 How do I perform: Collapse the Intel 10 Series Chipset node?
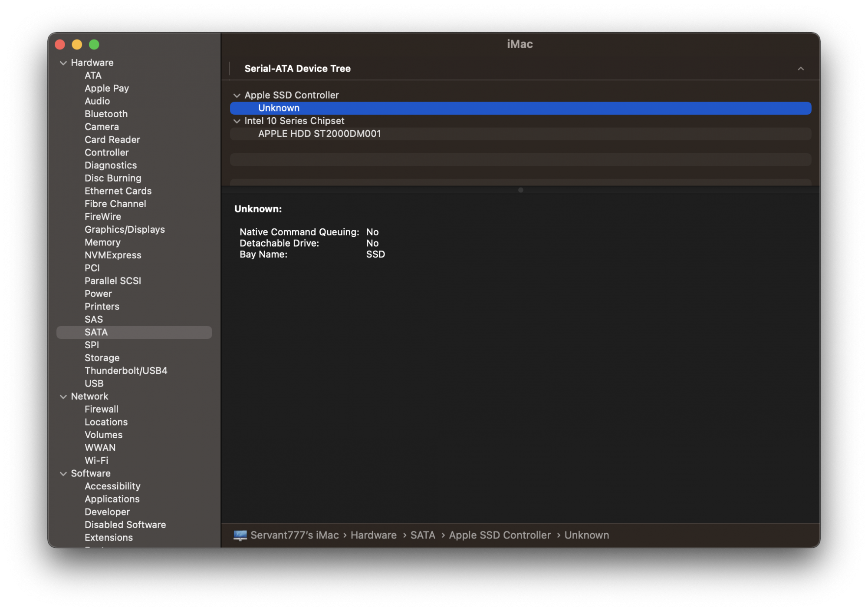tap(237, 121)
